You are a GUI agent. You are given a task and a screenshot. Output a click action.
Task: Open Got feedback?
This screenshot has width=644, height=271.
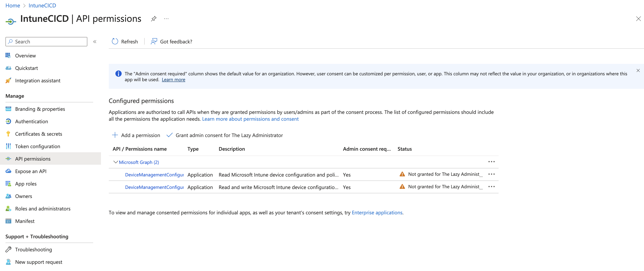point(171,41)
